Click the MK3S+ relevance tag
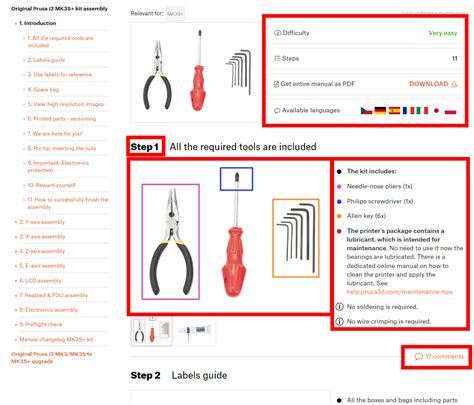The width and height of the screenshot is (474, 405). tap(175, 14)
